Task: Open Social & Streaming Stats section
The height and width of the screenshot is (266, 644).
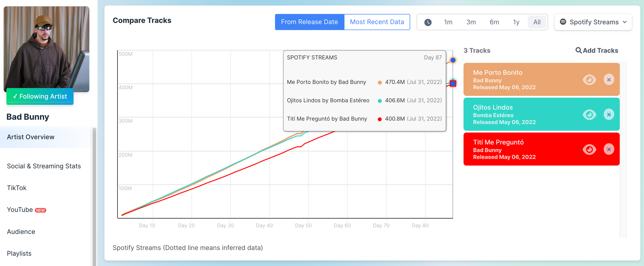Action: tap(44, 166)
